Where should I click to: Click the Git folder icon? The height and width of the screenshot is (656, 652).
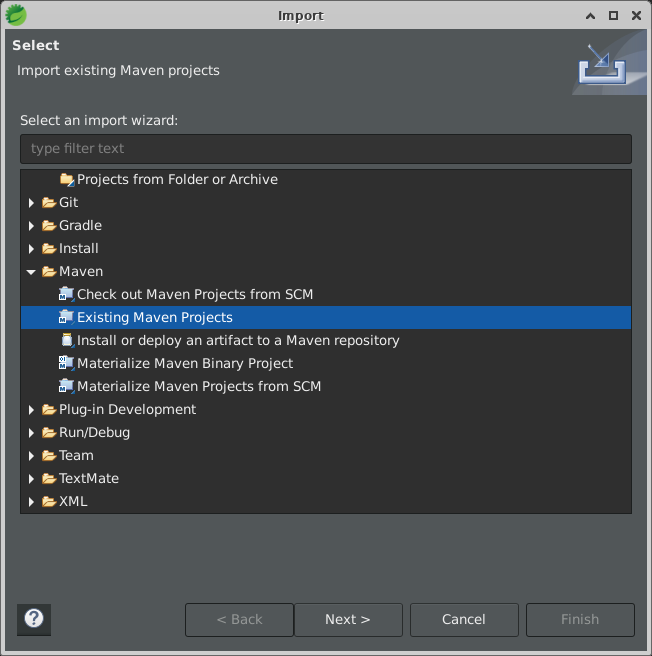click(x=49, y=202)
